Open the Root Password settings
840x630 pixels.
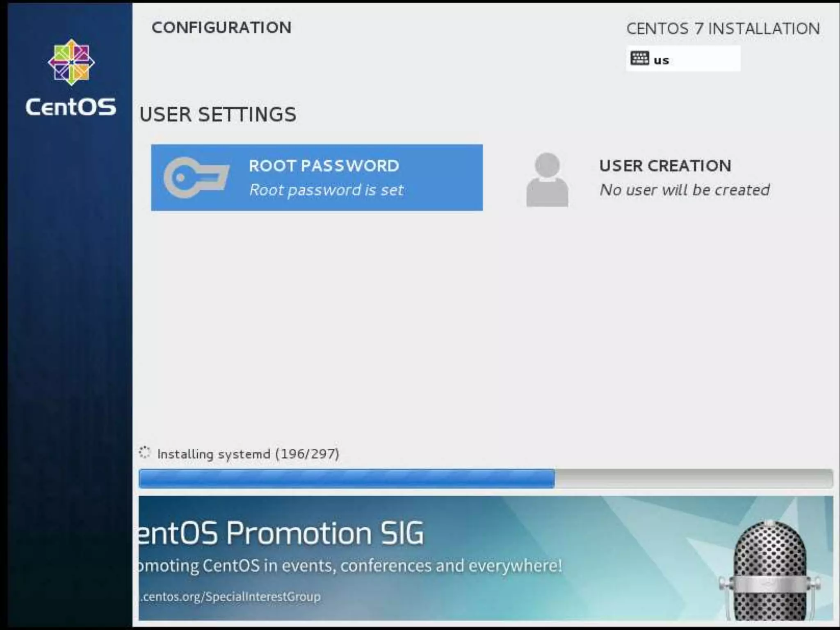(x=317, y=178)
